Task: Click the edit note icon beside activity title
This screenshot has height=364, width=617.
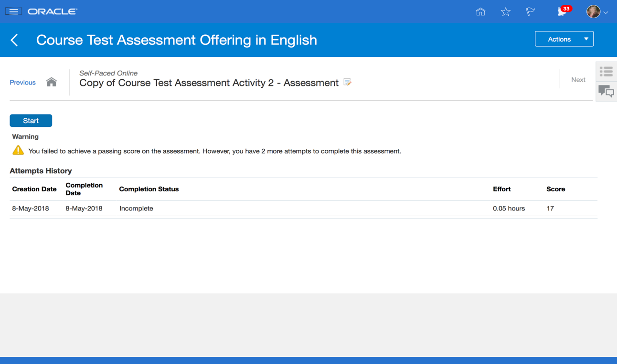Action: [x=348, y=83]
